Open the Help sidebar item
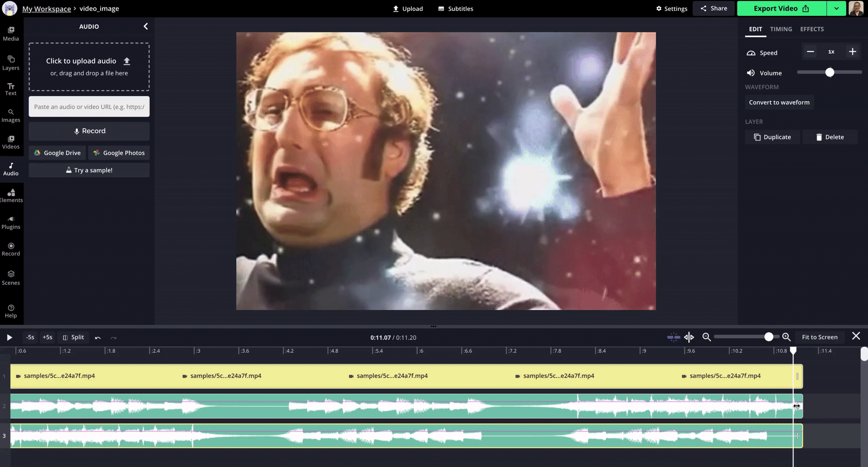 [x=11, y=311]
